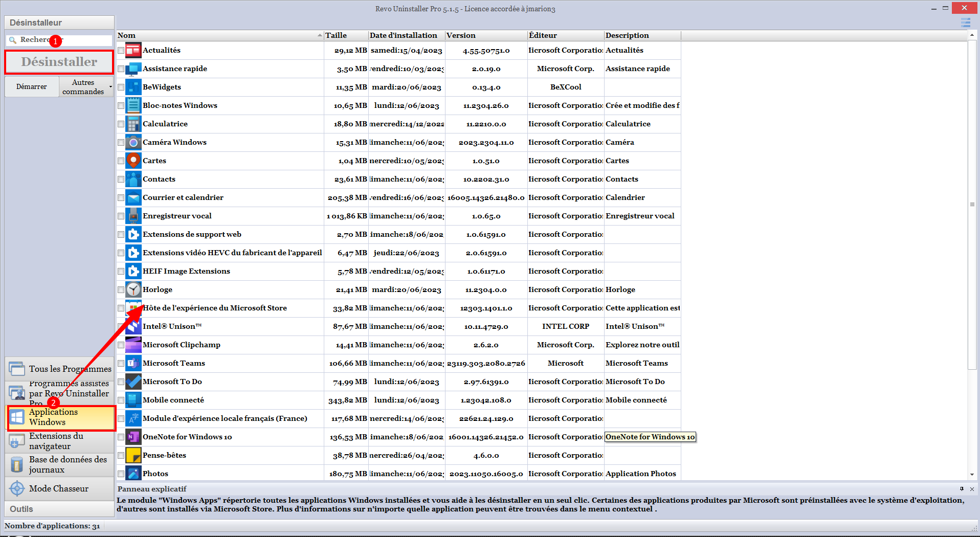Click the BeXCool publisher cell

(x=566, y=87)
